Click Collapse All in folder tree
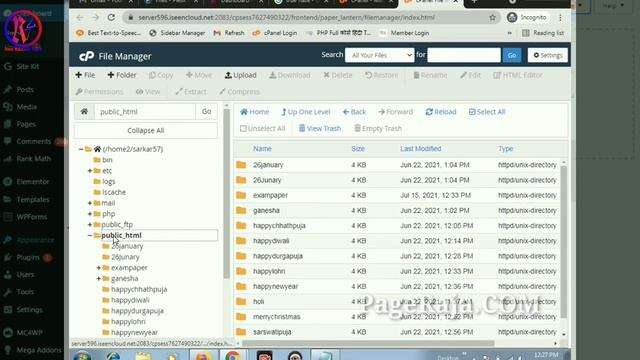Image resolution: width=640 pixels, height=360 pixels. click(x=146, y=131)
